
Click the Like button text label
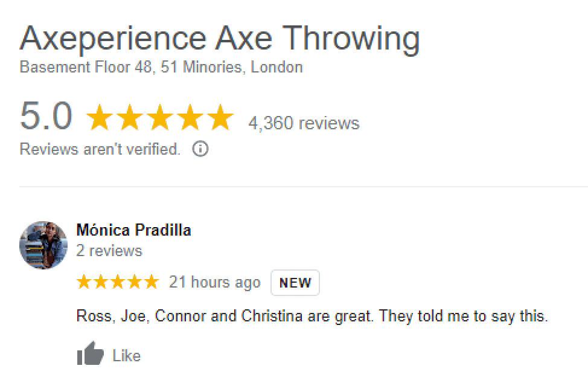pos(126,356)
